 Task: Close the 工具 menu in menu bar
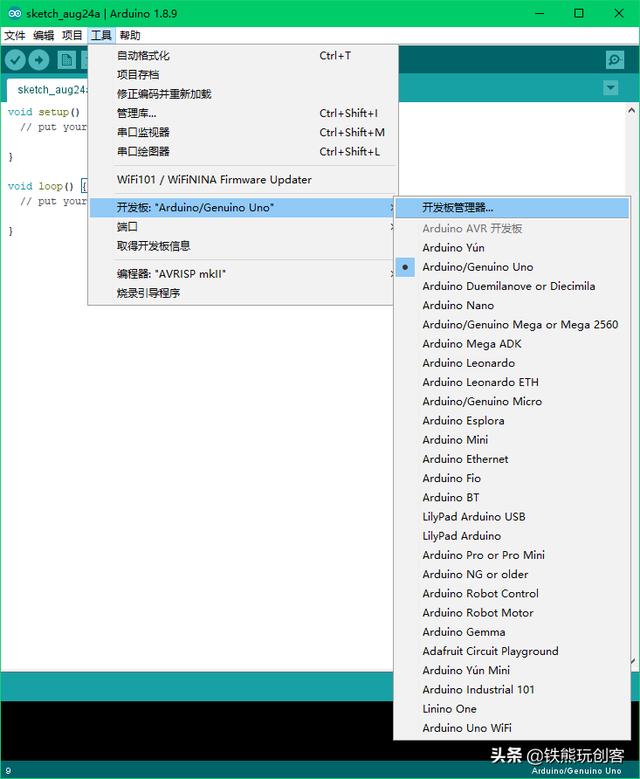(101, 35)
